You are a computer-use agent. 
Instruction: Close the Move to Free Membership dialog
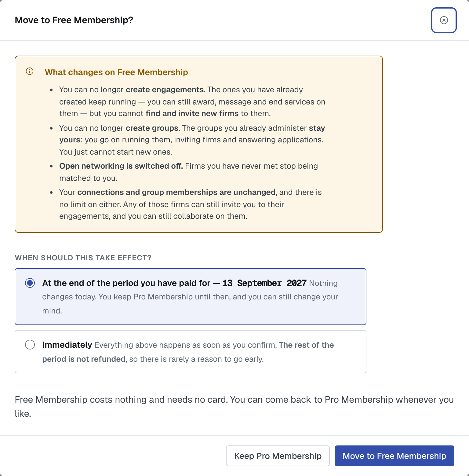point(444,20)
